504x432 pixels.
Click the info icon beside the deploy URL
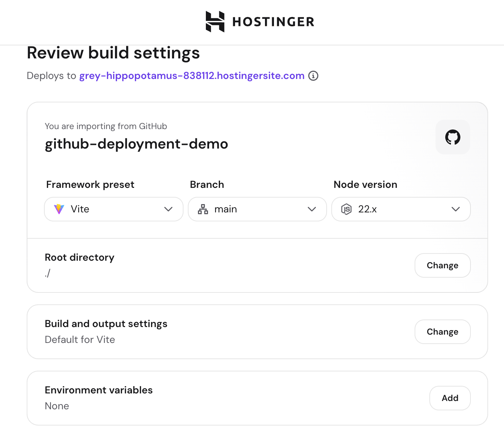pyautogui.click(x=313, y=76)
